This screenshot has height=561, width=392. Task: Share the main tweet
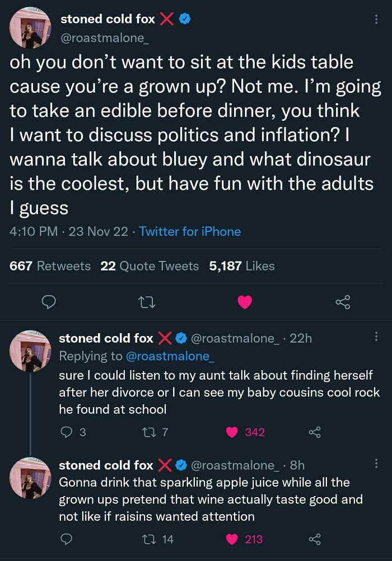coord(342,303)
